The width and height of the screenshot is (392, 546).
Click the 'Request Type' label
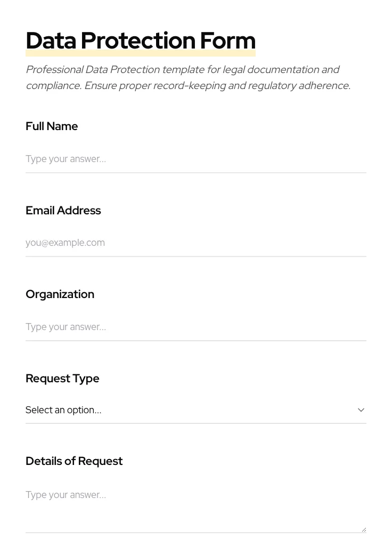[62, 379]
